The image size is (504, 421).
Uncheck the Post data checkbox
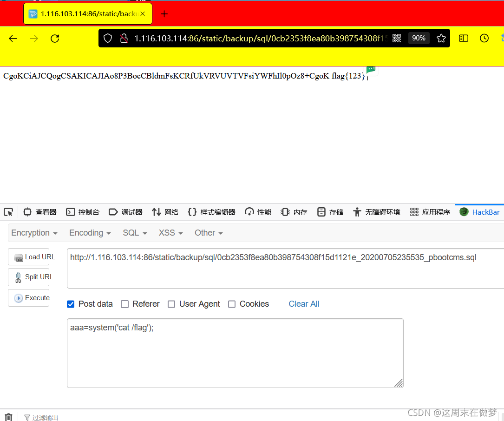coord(71,304)
